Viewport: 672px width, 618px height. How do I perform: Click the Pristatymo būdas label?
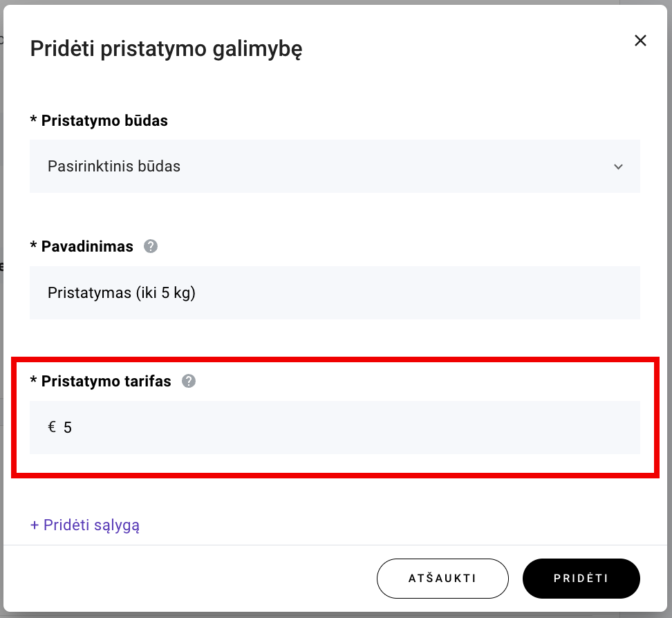pyautogui.click(x=99, y=120)
